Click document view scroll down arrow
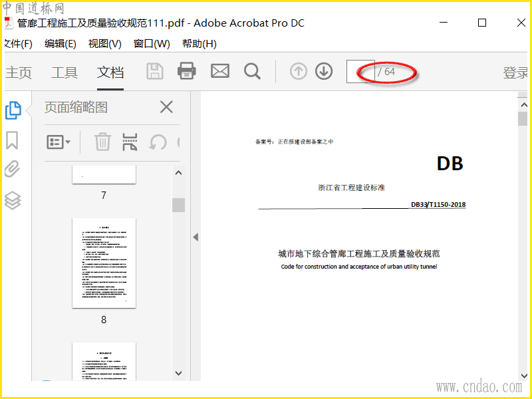This screenshot has width=532, height=399. tap(524, 376)
